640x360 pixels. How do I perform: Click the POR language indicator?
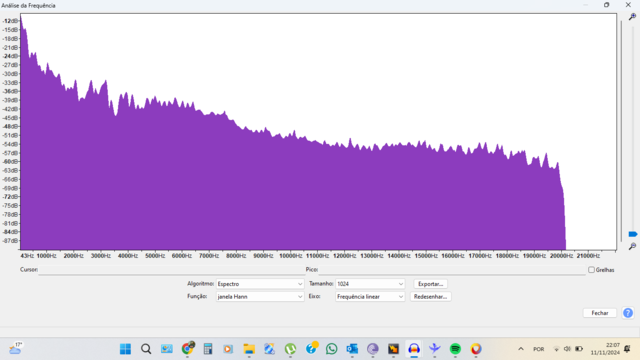pyautogui.click(x=538, y=349)
